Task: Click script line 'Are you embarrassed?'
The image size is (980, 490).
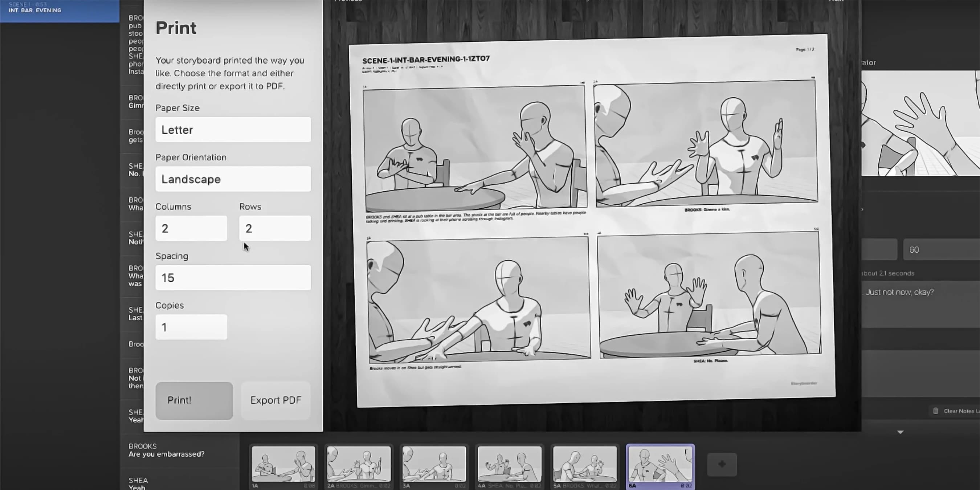Action: pyautogui.click(x=166, y=454)
